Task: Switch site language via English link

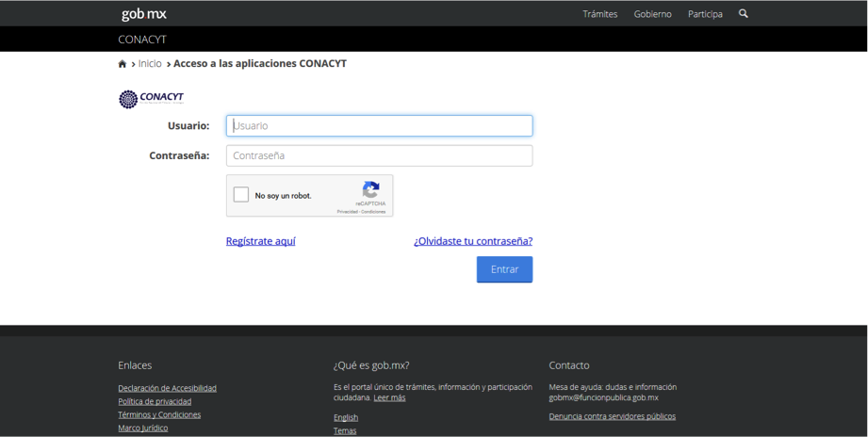Action: point(346,417)
